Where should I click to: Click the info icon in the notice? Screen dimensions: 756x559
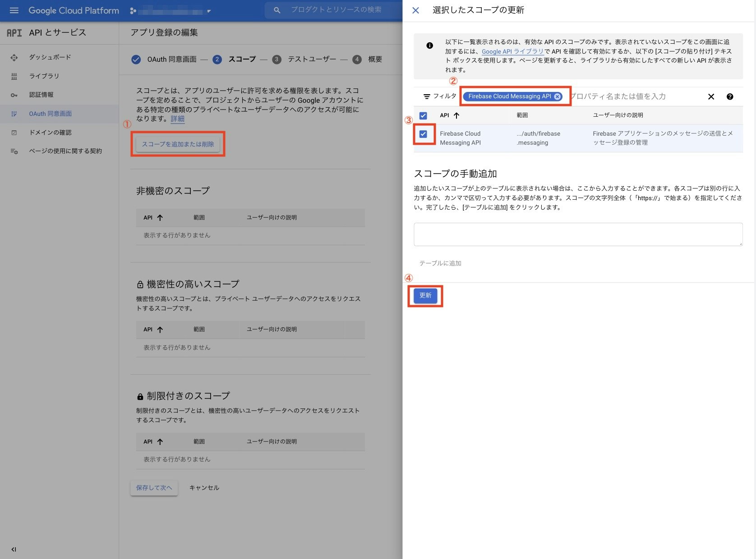coord(429,46)
